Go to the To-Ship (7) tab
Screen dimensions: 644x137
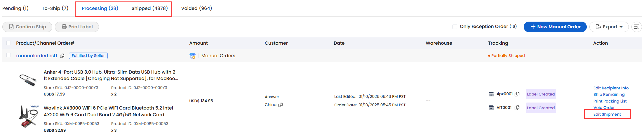[55, 8]
